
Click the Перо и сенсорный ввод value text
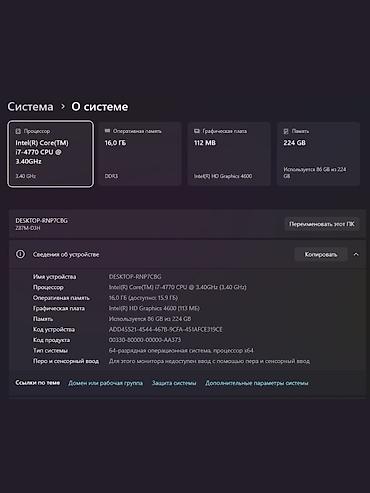(209, 361)
